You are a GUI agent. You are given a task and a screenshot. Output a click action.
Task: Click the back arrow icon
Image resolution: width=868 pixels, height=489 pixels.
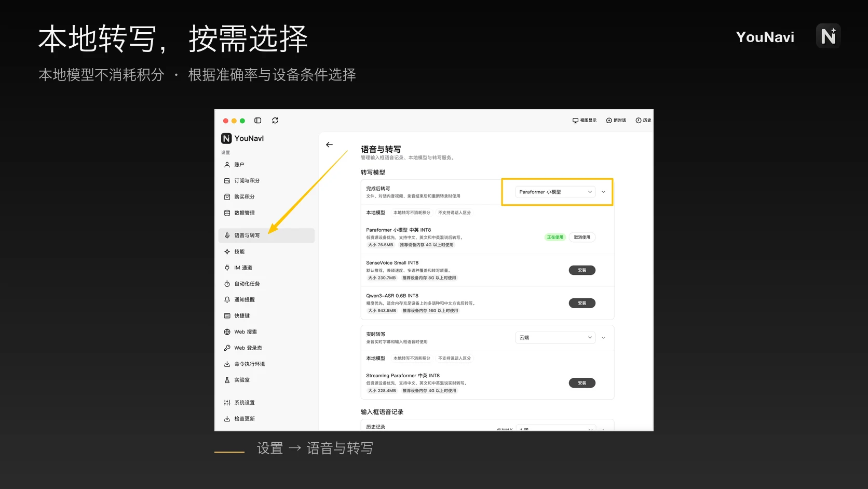click(x=329, y=145)
